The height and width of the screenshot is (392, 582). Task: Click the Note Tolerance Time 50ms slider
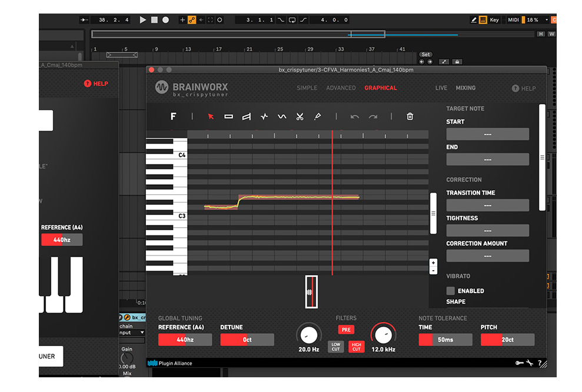(x=445, y=340)
